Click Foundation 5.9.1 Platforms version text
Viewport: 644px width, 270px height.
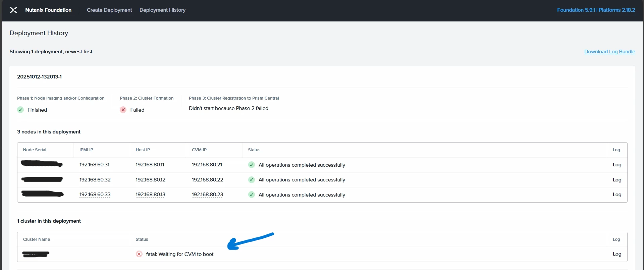click(x=596, y=10)
